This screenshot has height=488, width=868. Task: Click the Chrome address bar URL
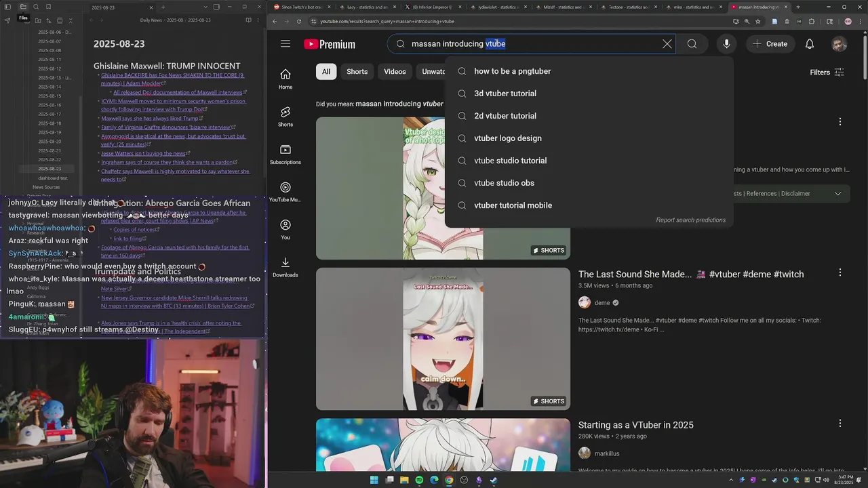click(387, 22)
